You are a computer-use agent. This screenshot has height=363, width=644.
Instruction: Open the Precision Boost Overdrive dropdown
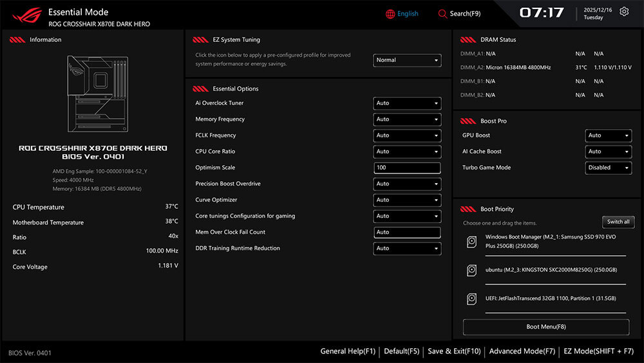[407, 184]
